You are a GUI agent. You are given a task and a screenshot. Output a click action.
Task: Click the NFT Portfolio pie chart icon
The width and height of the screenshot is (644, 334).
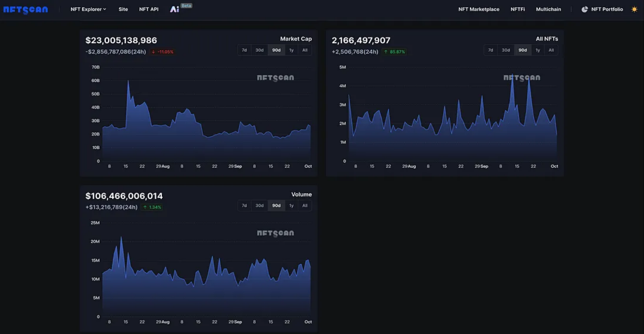[x=584, y=9]
